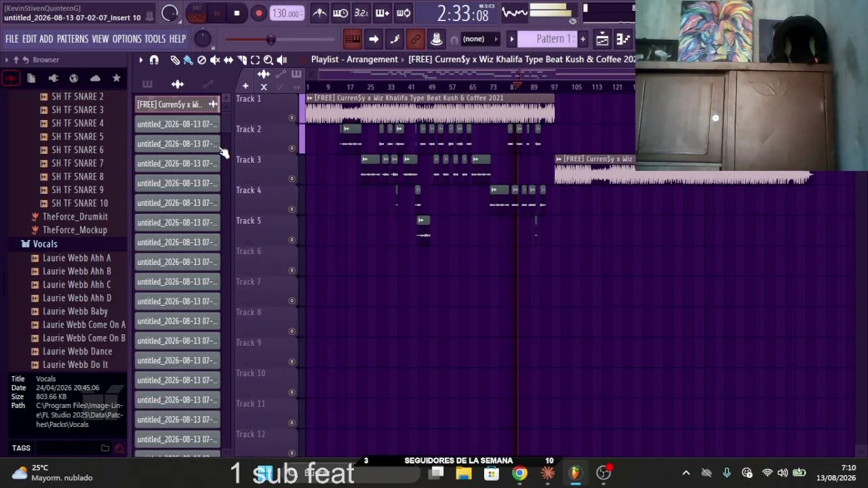
Task: Open Google Chrome from taskbar
Action: [x=519, y=473]
